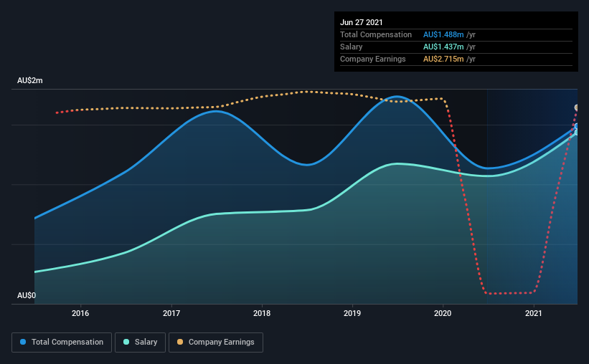Select the 2017 x-axis label
The height and width of the screenshot is (364, 589).
[x=171, y=313]
